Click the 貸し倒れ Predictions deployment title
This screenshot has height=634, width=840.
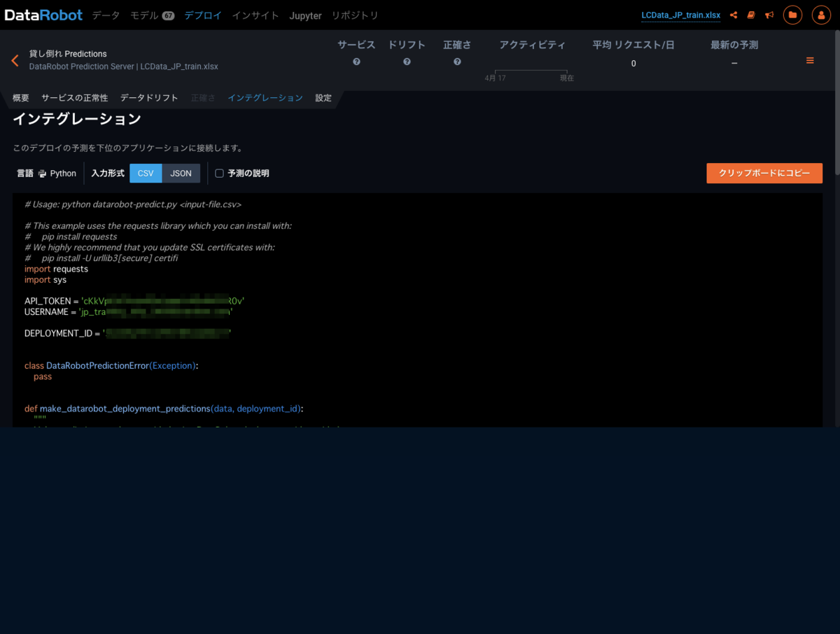[x=68, y=54]
